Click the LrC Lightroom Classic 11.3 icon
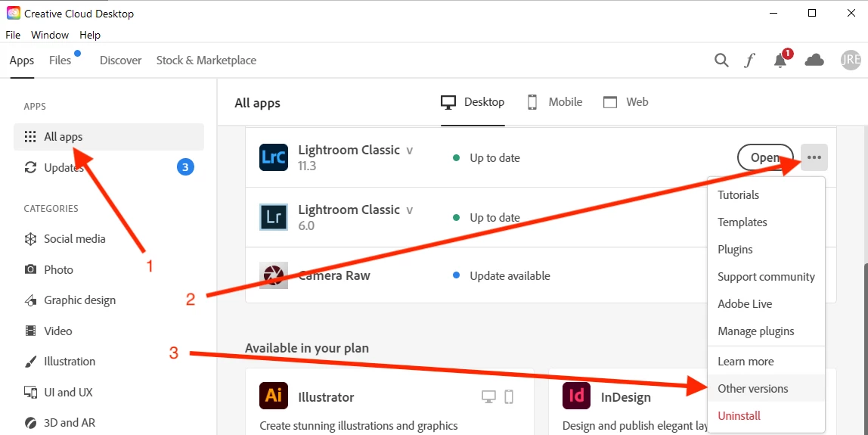The height and width of the screenshot is (435, 868). [274, 157]
